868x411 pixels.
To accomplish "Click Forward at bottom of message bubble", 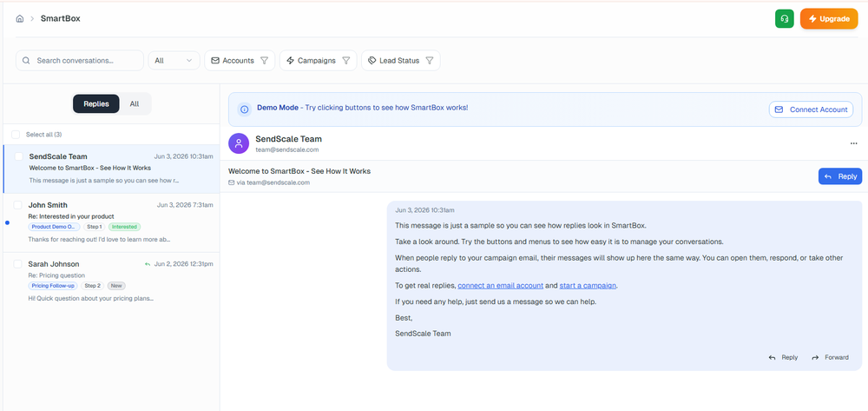I will pyautogui.click(x=830, y=358).
